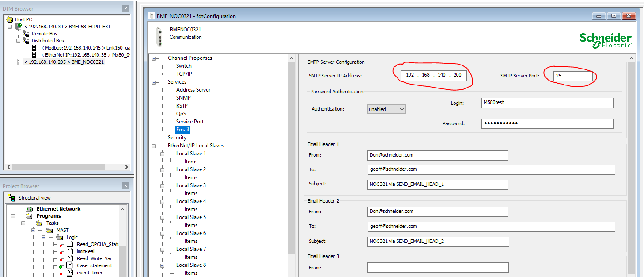
Task: Click the Ethernet Network icon
Action: click(x=30, y=209)
